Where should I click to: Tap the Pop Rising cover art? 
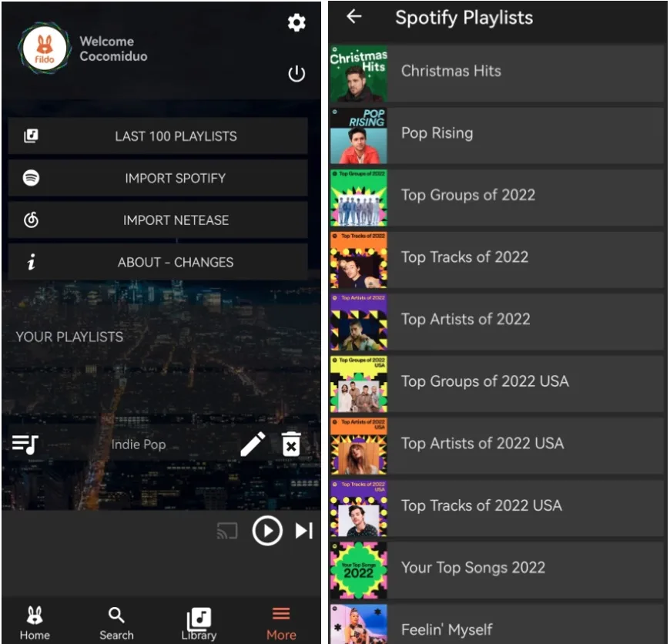[359, 136]
